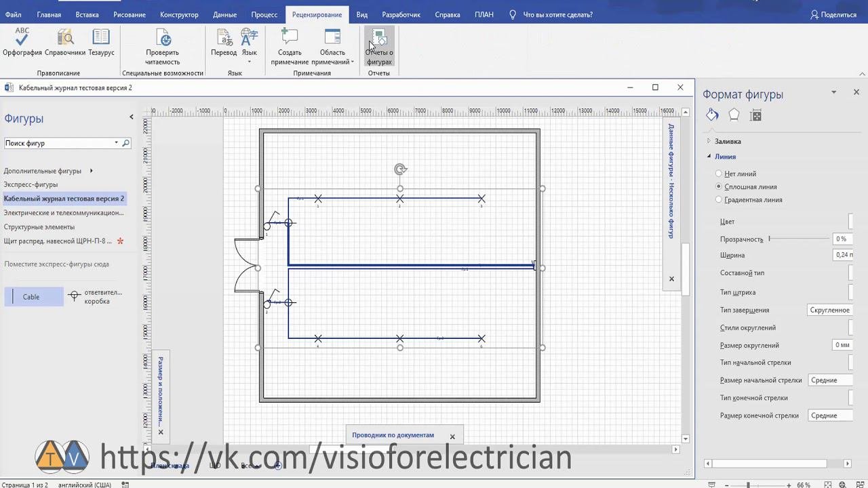Click the rotation handle above selected shapes
The width and height of the screenshot is (868, 488).
click(x=400, y=169)
